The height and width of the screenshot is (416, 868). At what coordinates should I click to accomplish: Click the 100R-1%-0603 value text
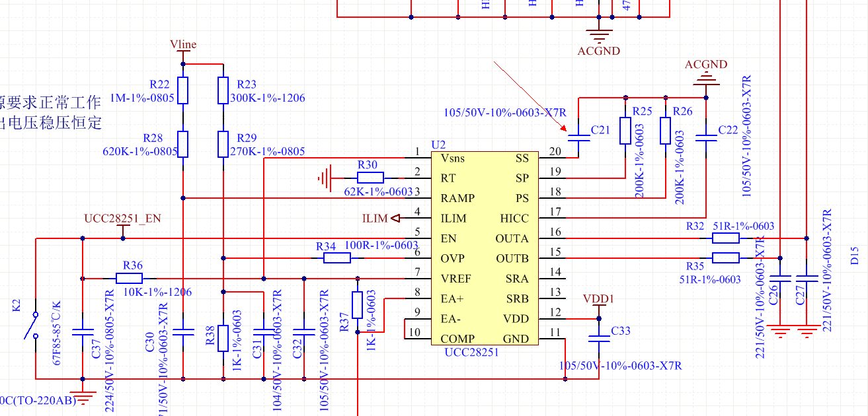(x=381, y=245)
